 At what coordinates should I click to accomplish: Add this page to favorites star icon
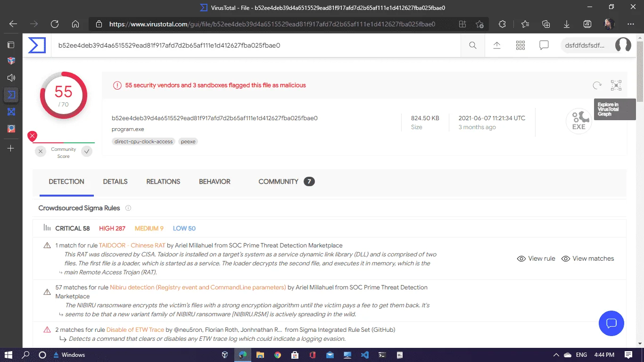pos(480,24)
